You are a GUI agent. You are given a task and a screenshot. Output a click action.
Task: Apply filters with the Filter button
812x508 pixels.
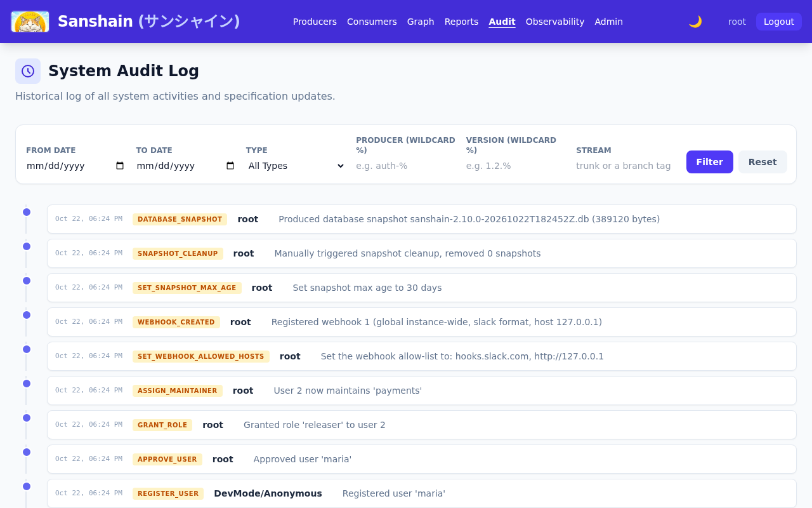click(x=709, y=162)
